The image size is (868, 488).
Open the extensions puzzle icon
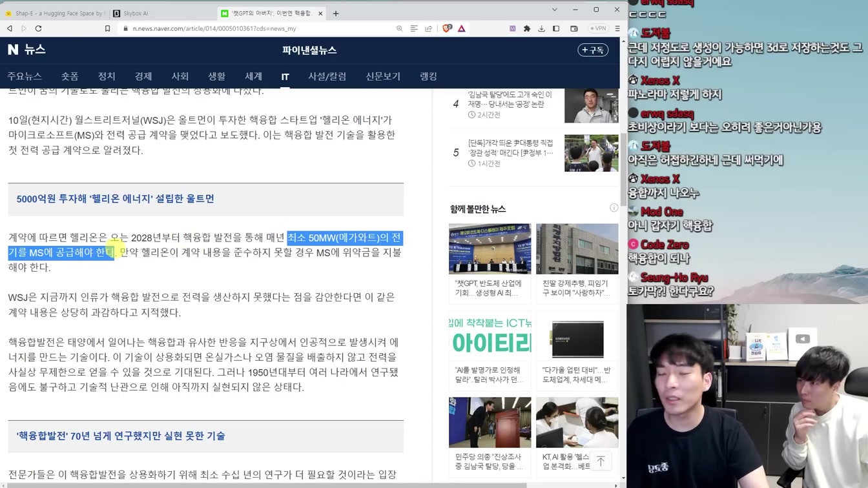[x=527, y=28]
